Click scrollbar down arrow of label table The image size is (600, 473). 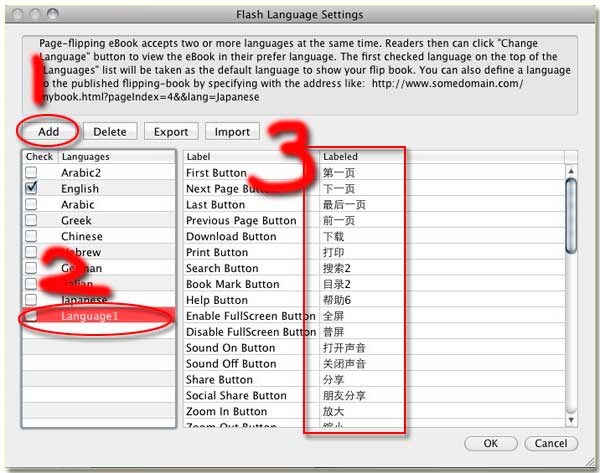tap(571, 419)
